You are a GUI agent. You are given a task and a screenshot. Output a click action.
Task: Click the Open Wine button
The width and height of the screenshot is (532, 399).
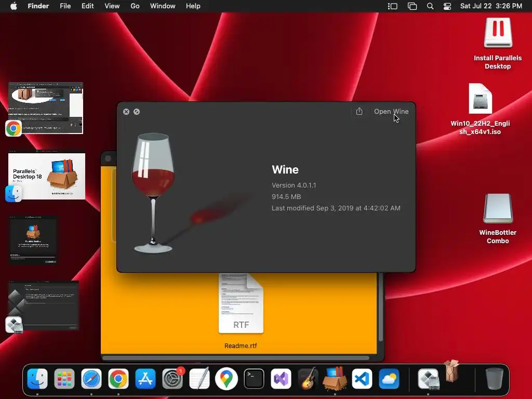(391, 112)
